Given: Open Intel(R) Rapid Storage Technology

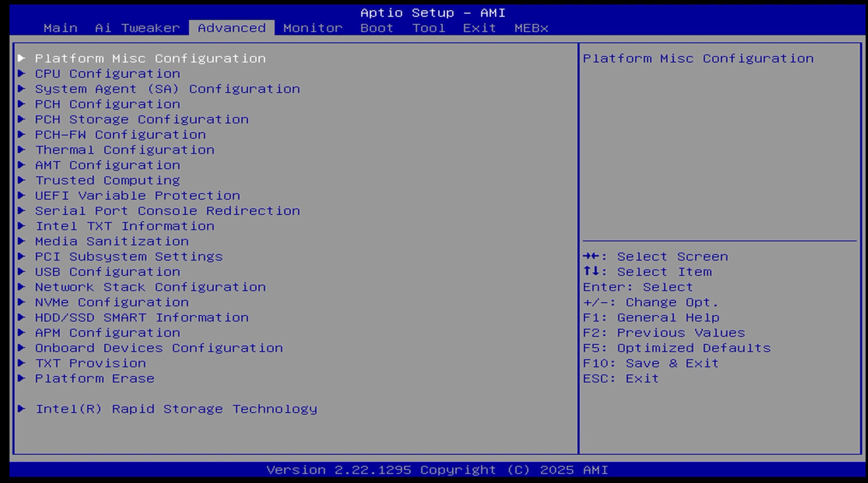Looking at the screenshot, I should click(x=176, y=409).
